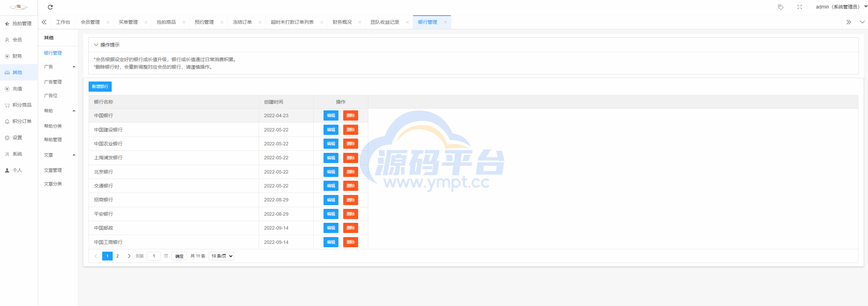Select 其他 in the sidebar

coord(19,72)
